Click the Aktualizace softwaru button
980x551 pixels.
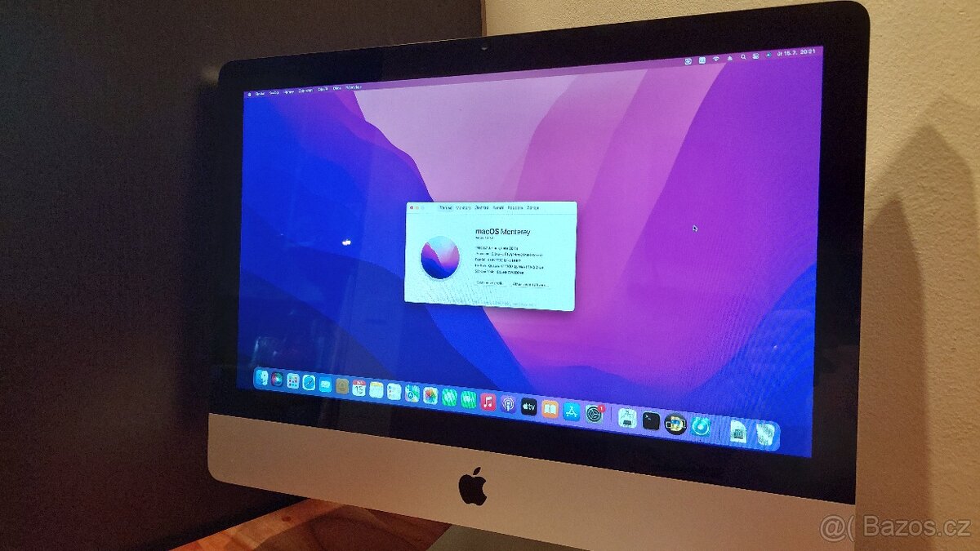point(531,284)
